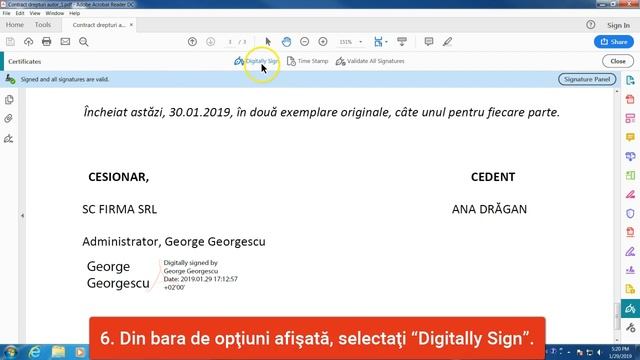Click the page number input field
The image size is (640, 360).
coord(230,42)
